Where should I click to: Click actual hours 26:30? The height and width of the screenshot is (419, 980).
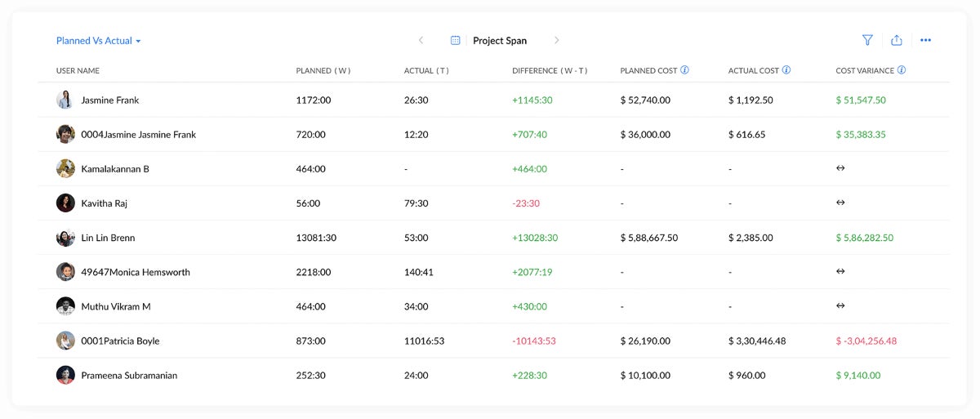click(x=416, y=100)
